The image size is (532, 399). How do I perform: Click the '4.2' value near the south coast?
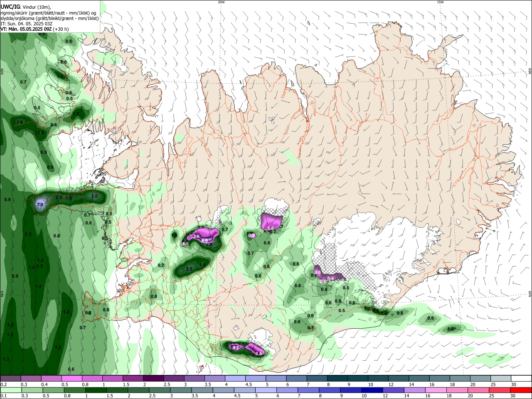(x=235, y=347)
